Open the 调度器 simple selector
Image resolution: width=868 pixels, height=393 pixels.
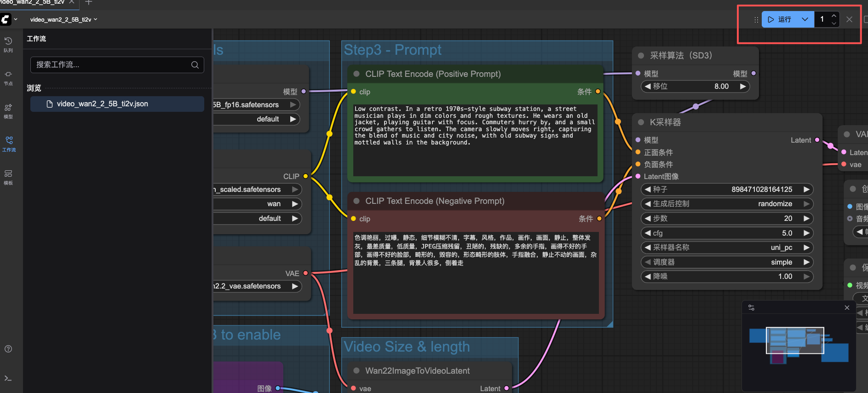click(727, 262)
